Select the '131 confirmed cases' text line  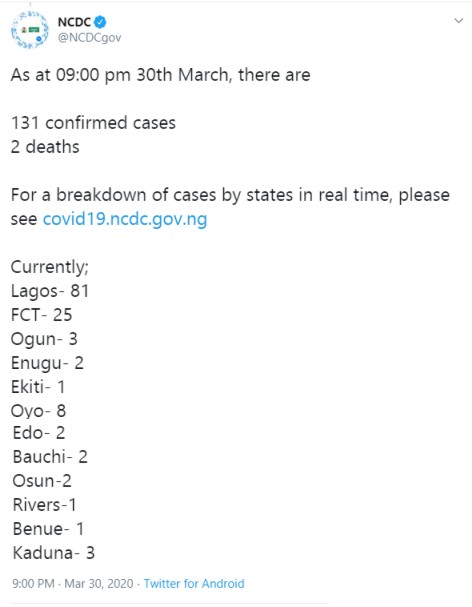[93, 123]
